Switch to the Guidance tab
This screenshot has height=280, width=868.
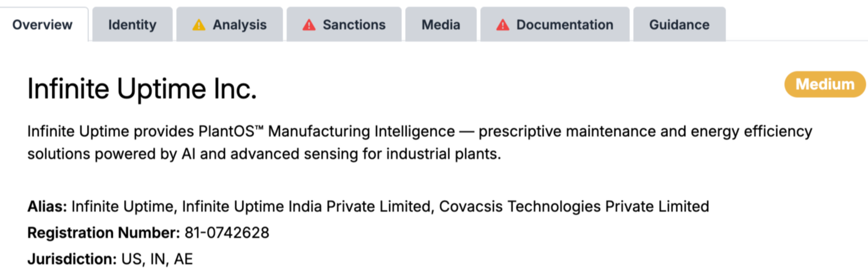tap(678, 25)
